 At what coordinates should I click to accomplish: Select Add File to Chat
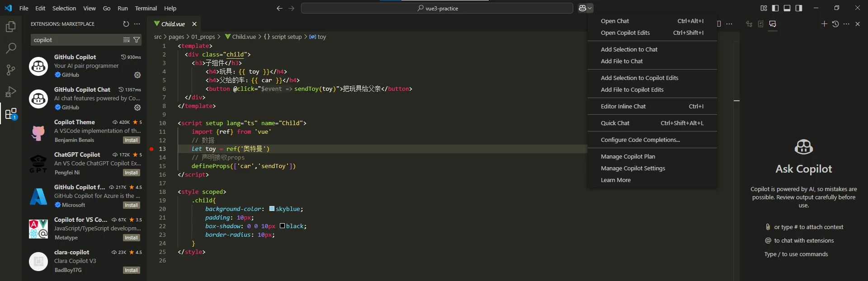coord(652,61)
